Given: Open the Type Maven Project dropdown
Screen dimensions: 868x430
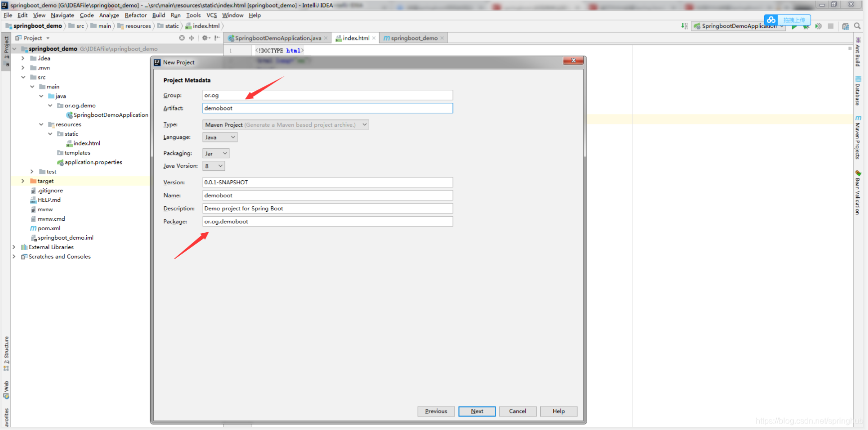Looking at the screenshot, I should [x=286, y=125].
